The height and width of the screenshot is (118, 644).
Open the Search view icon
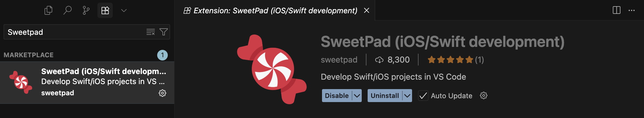coord(67,11)
